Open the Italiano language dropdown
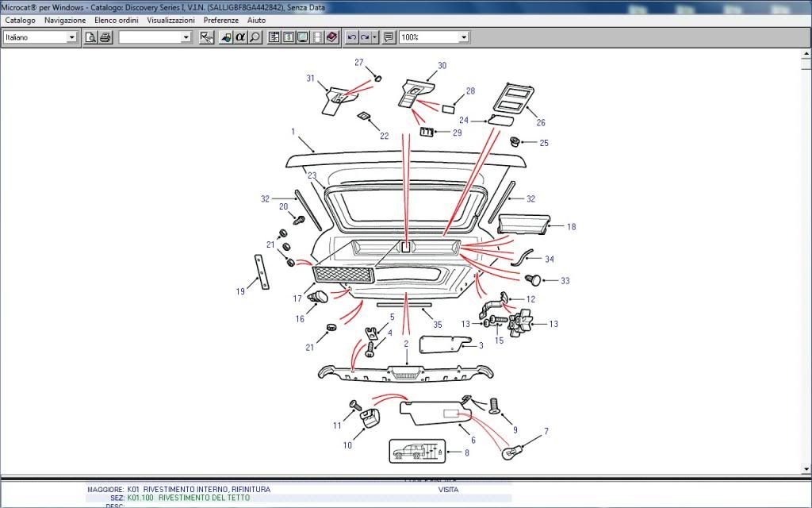 pyautogui.click(x=71, y=37)
